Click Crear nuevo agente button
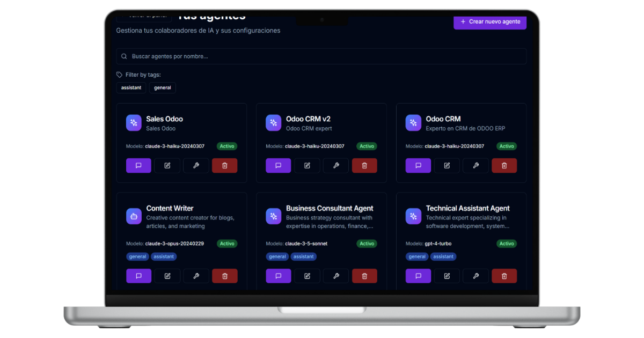 pos(489,22)
